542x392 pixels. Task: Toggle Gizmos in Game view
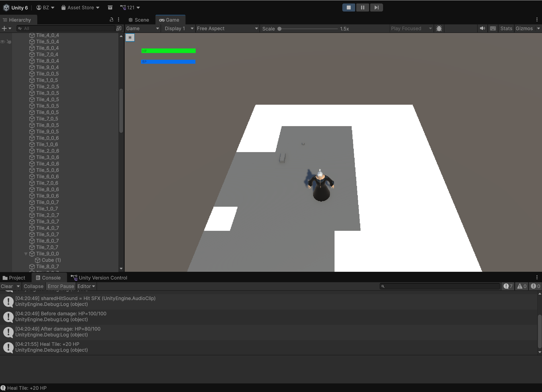click(x=524, y=28)
